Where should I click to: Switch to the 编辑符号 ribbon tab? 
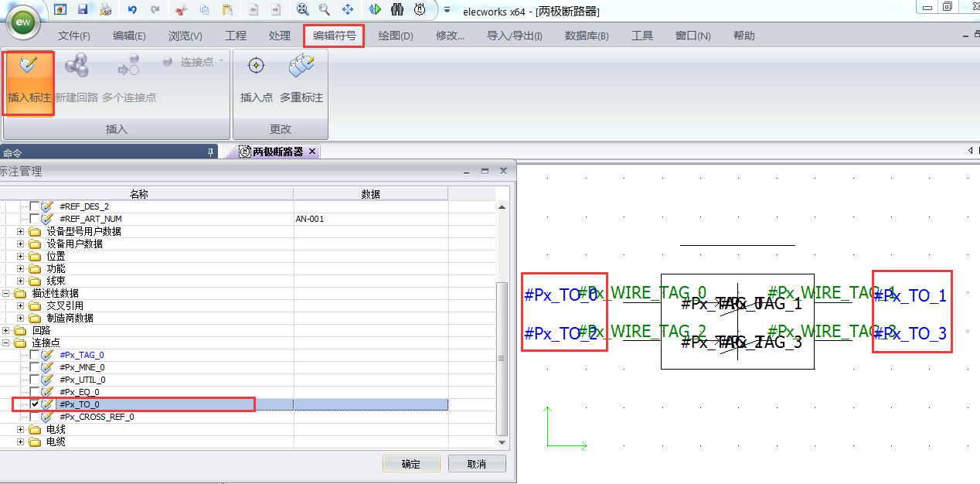[334, 36]
